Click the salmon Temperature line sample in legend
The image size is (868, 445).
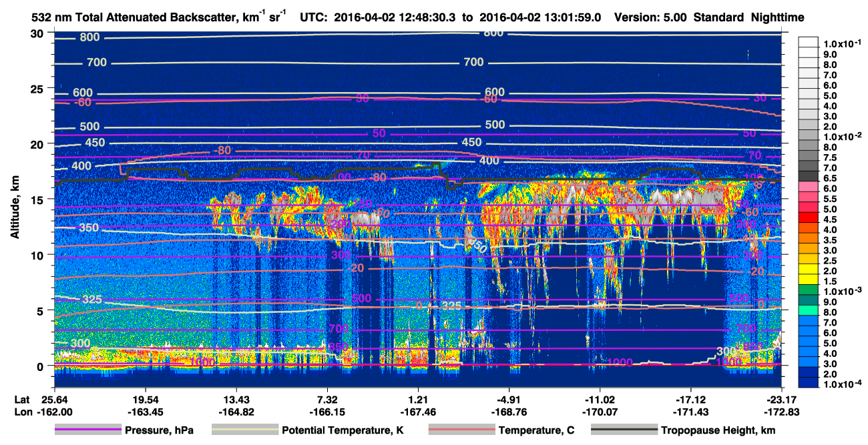coord(461,430)
